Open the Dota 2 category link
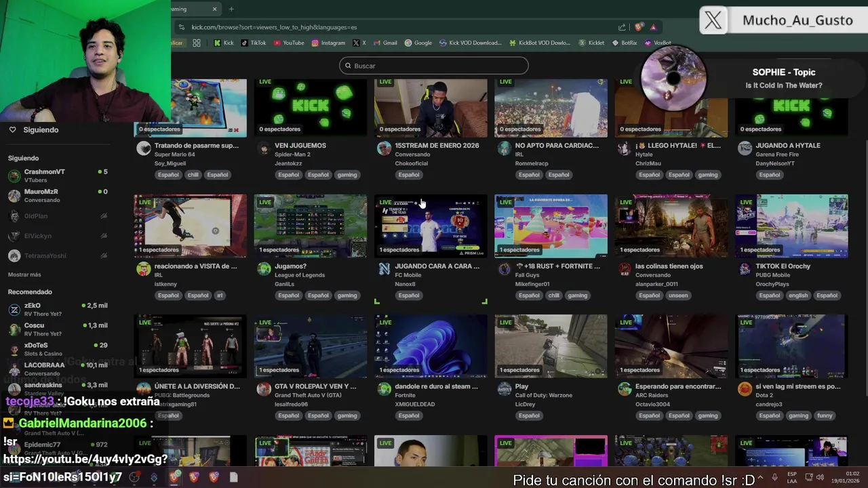Image resolution: width=868 pixels, height=488 pixels. tap(764, 395)
